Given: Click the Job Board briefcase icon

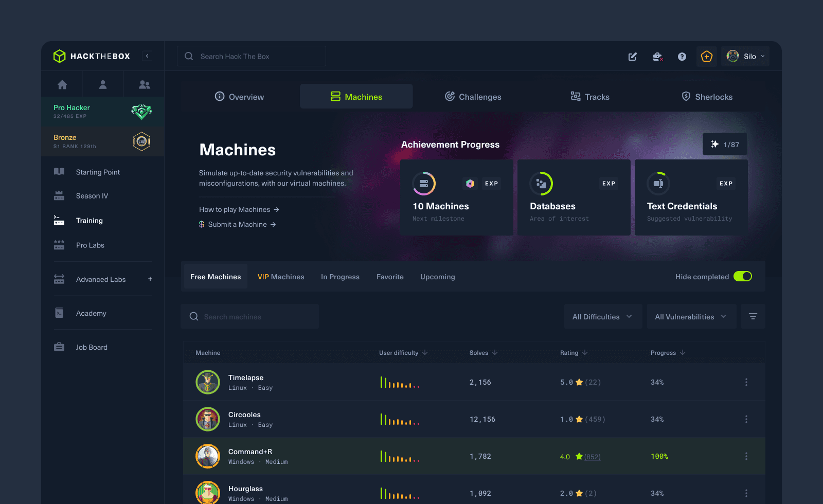Looking at the screenshot, I should [x=59, y=347].
